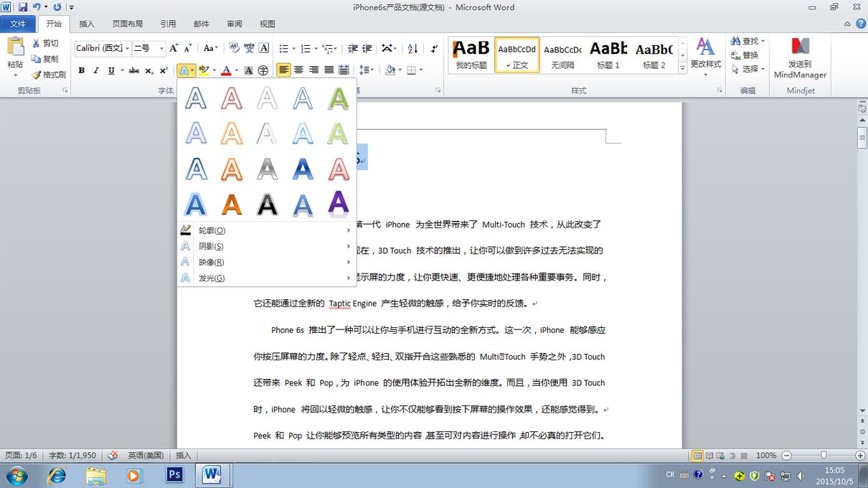Switch to View (视图) tab
Screen dimensions: 868x488
point(268,24)
